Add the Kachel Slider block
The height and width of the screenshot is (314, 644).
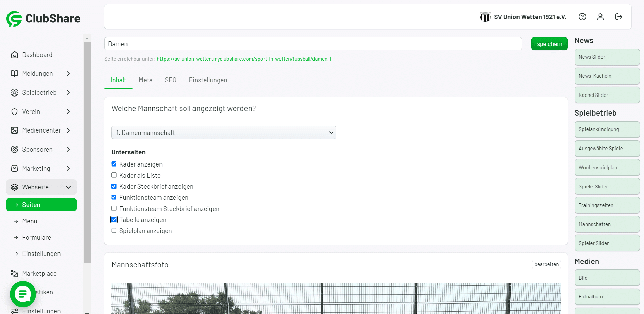tap(607, 95)
